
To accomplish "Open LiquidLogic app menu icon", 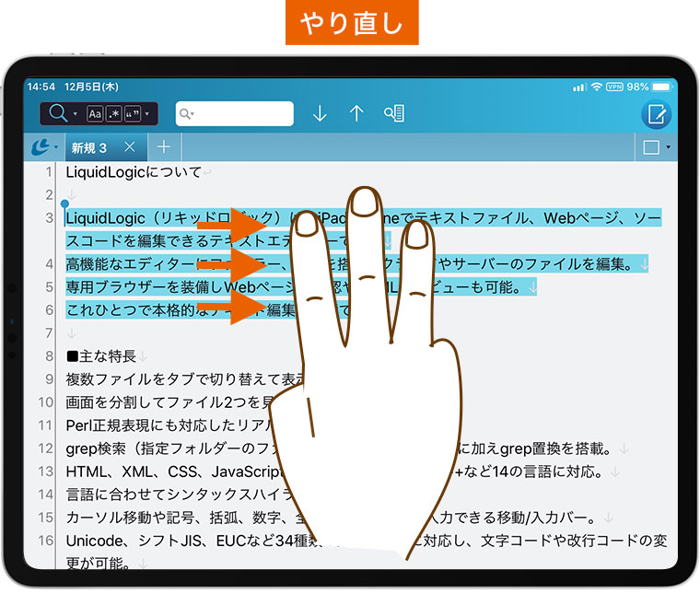I will click(41, 146).
